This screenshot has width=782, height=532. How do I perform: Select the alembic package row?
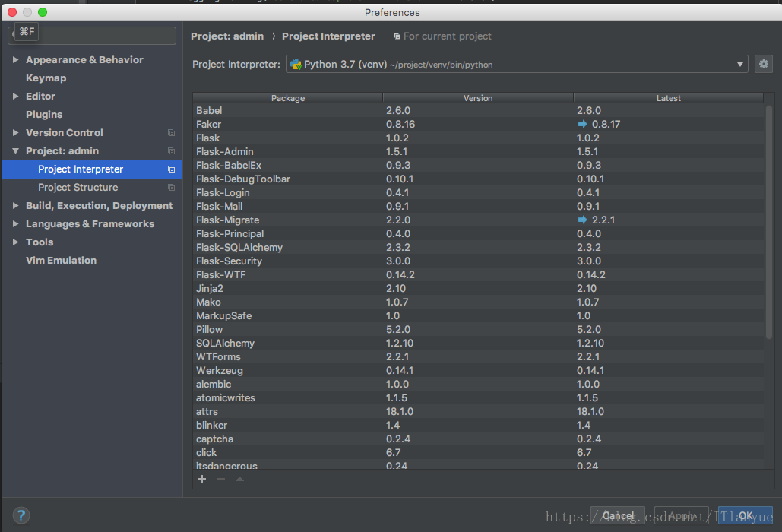[478, 385]
